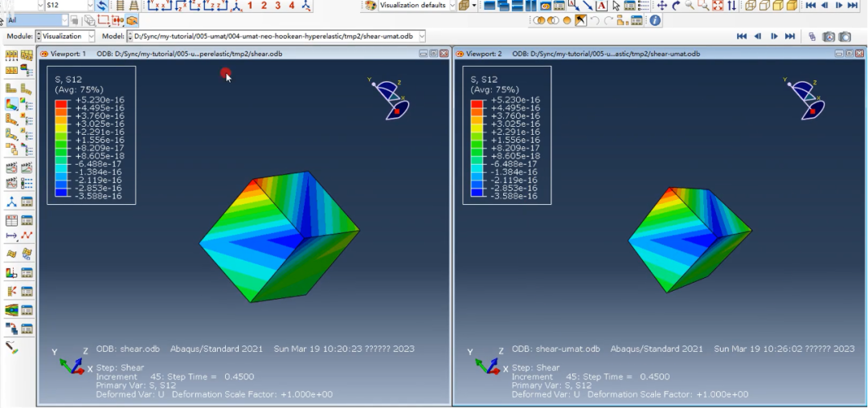Image resolution: width=868 pixels, height=408 pixels.
Task: Select the Rotate View tool
Action: click(x=676, y=6)
